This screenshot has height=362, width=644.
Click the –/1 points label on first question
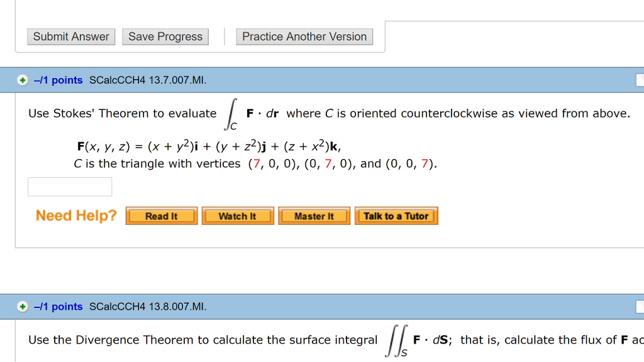point(58,80)
